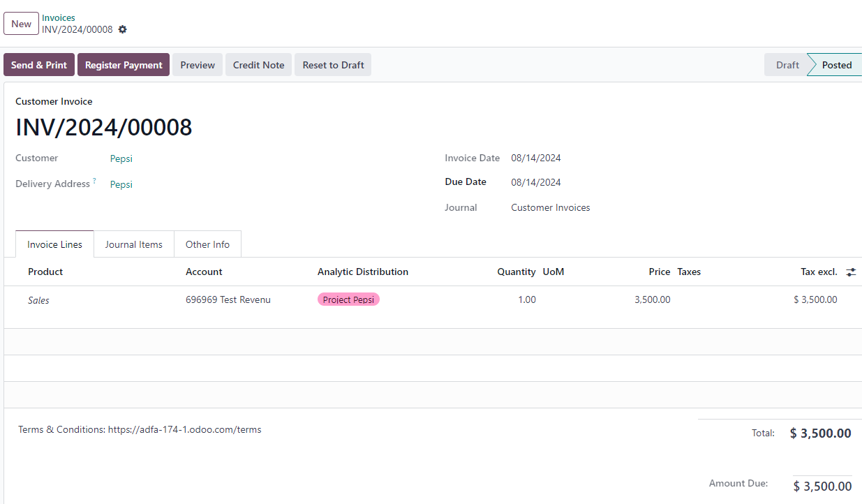This screenshot has height=504, width=862.
Task: Click the price value 3,500.00 in the invoice line
Action: [x=653, y=299]
